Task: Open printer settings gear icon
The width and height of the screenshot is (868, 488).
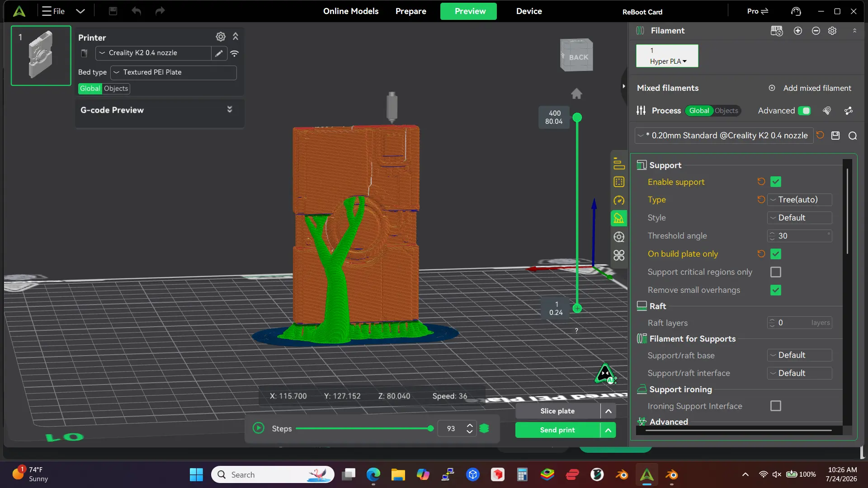Action: pyautogui.click(x=221, y=37)
